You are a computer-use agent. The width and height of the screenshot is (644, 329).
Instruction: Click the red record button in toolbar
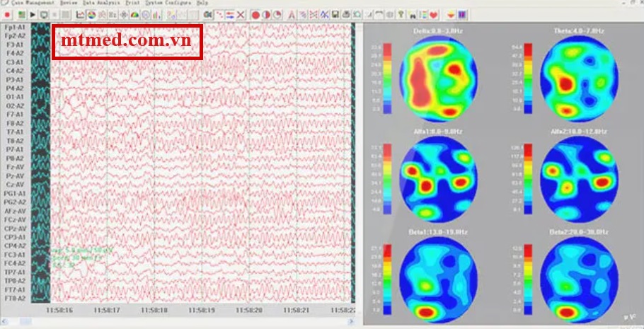tap(7, 15)
